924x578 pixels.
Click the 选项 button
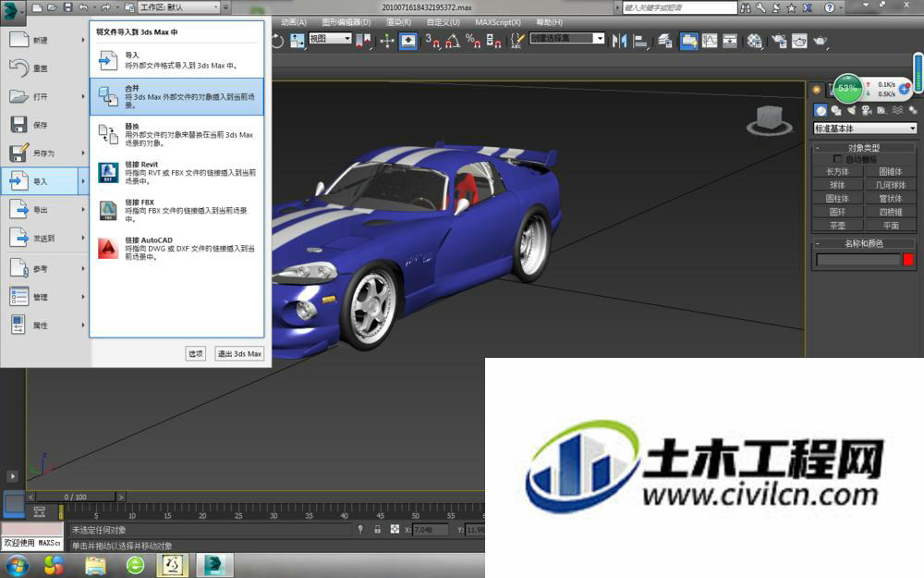tap(196, 354)
